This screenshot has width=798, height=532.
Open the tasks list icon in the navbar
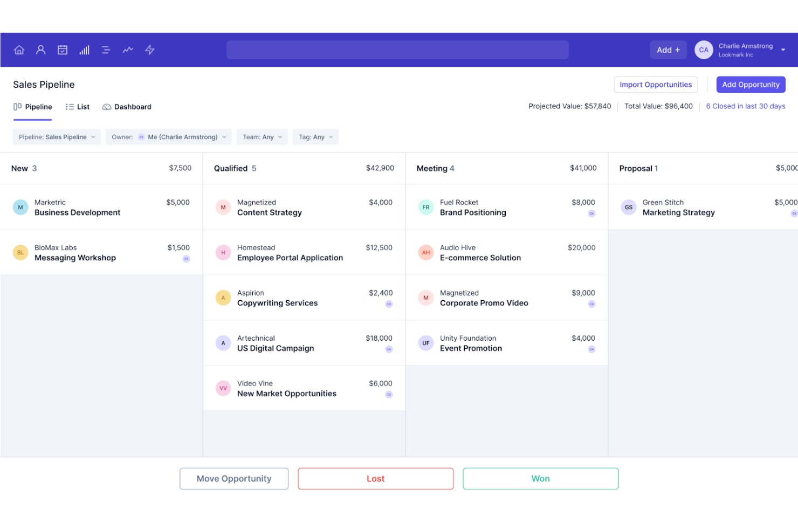pos(106,50)
